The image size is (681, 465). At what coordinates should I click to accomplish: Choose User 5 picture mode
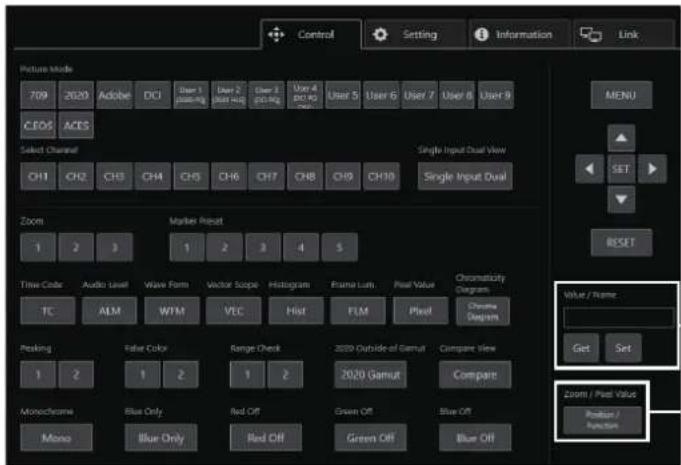(343, 95)
